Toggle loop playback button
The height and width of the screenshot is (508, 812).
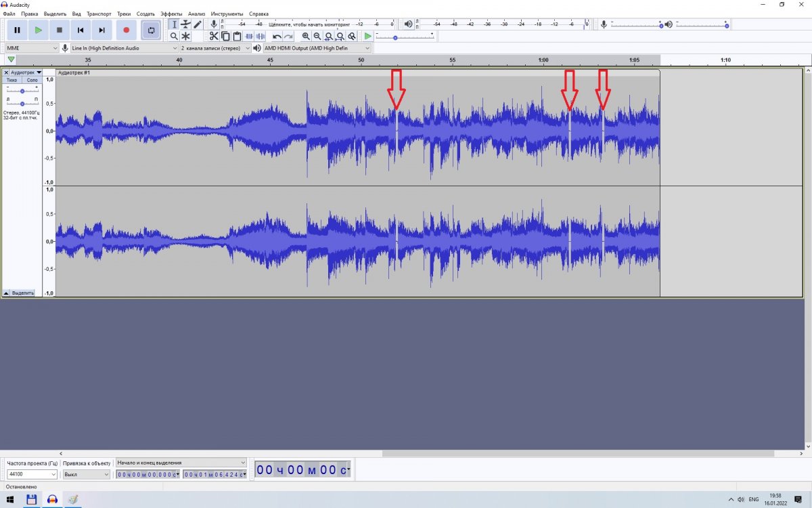click(x=151, y=30)
